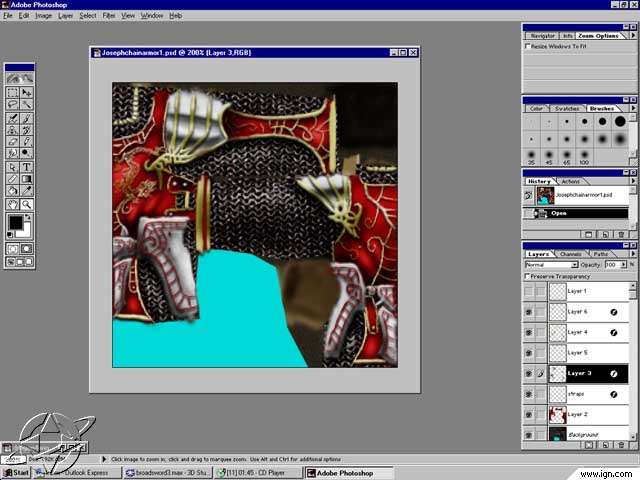Select the Smudge tool
This screenshot has height=480, width=640.
click(x=13, y=153)
